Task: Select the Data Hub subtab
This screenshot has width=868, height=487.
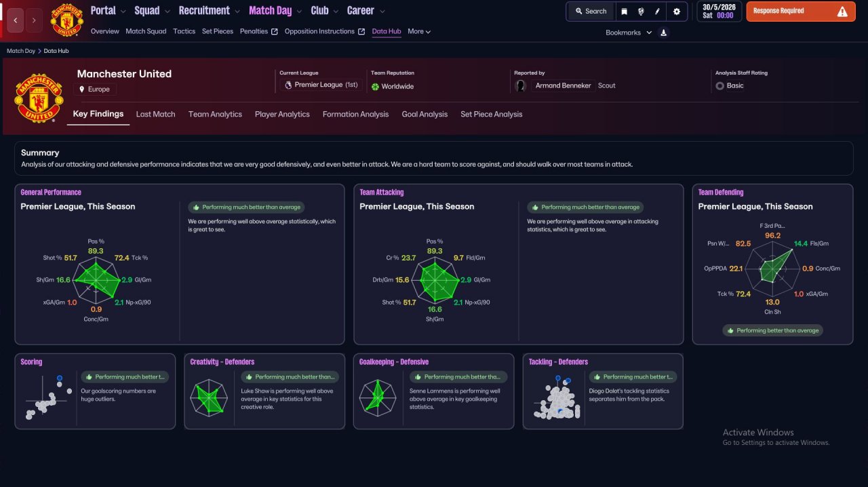Action: 387,32
